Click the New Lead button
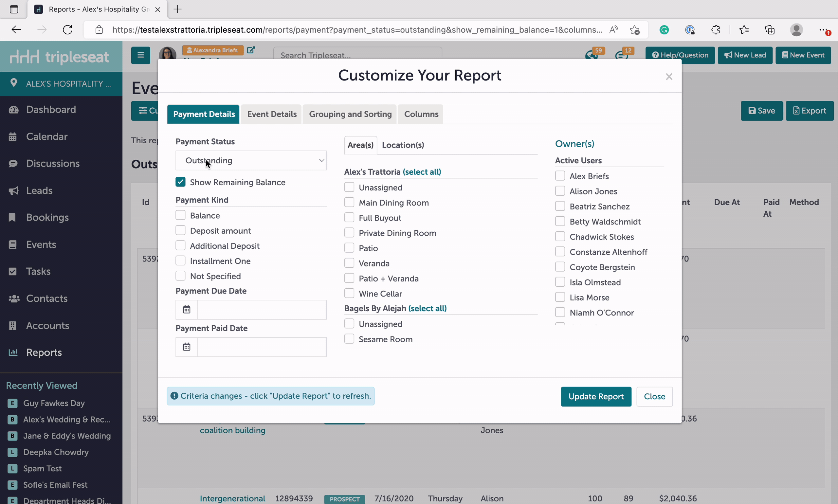Screen dimensions: 838x504 (745, 55)
